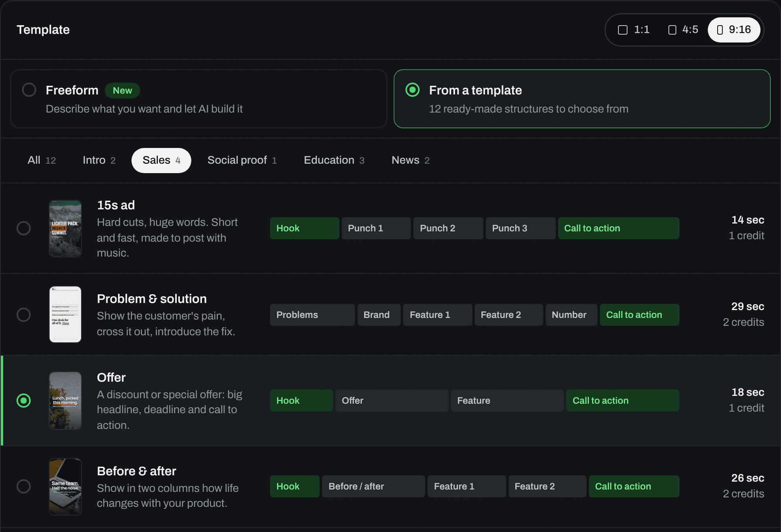The height and width of the screenshot is (532, 781).
Task: Choose the Freeform radio button
Action: click(29, 90)
